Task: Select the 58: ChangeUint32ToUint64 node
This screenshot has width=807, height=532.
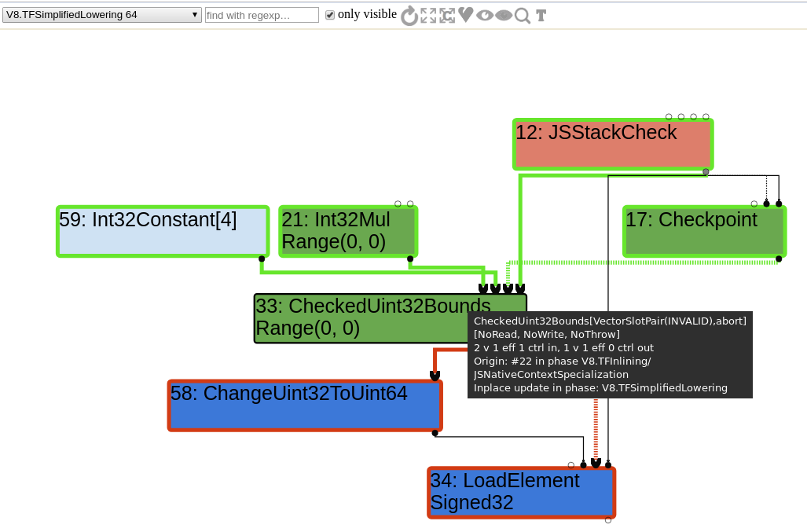Action: [305, 405]
